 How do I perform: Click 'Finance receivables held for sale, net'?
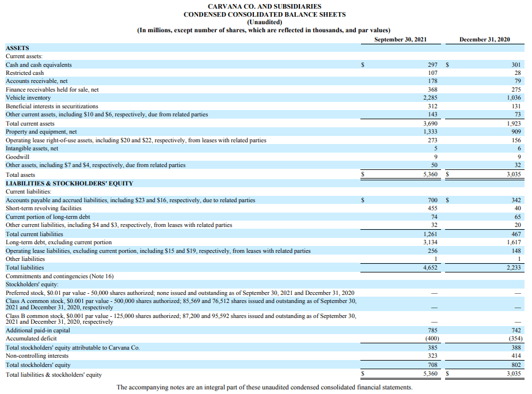point(52,90)
